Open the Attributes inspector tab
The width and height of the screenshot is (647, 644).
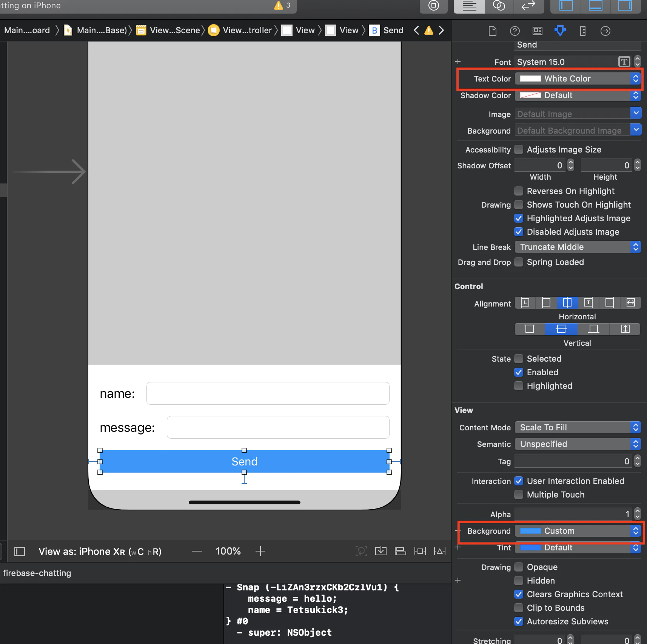pyautogui.click(x=560, y=31)
